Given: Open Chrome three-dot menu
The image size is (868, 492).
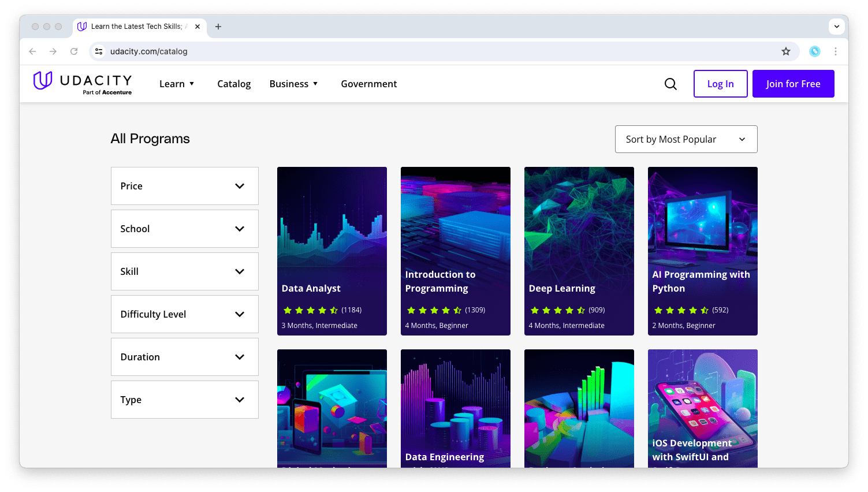Looking at the screenshot, I should pos(835,51).
